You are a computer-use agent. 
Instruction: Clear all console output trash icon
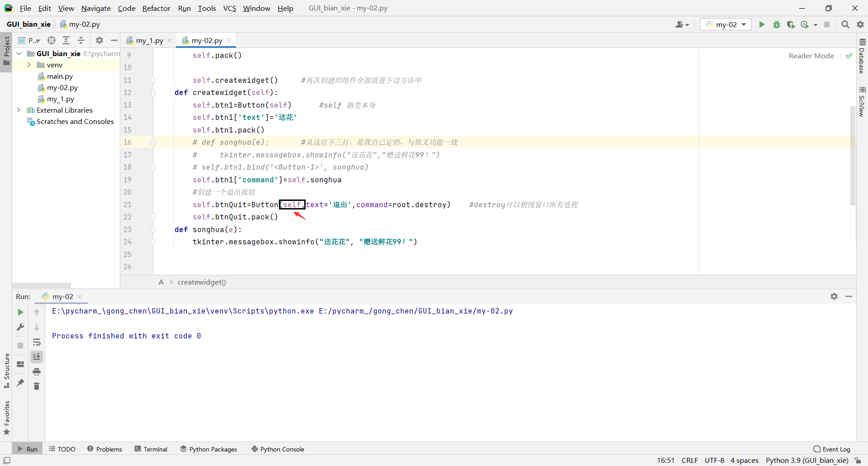[37, 386]
